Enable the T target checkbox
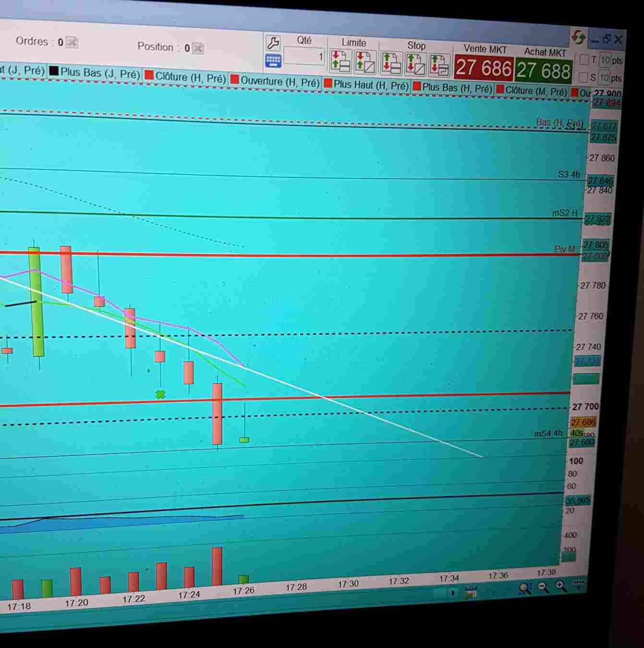The width and height of the screenshot is (644, 648). click(584, 60)
